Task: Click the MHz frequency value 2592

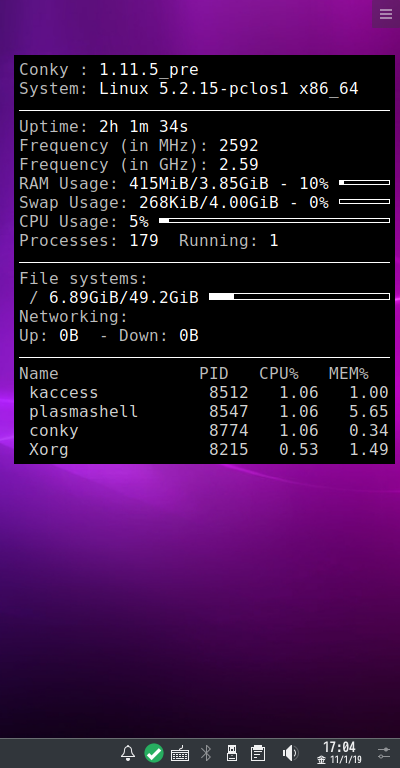Action: pyautogui.click(x=238, y=146)
